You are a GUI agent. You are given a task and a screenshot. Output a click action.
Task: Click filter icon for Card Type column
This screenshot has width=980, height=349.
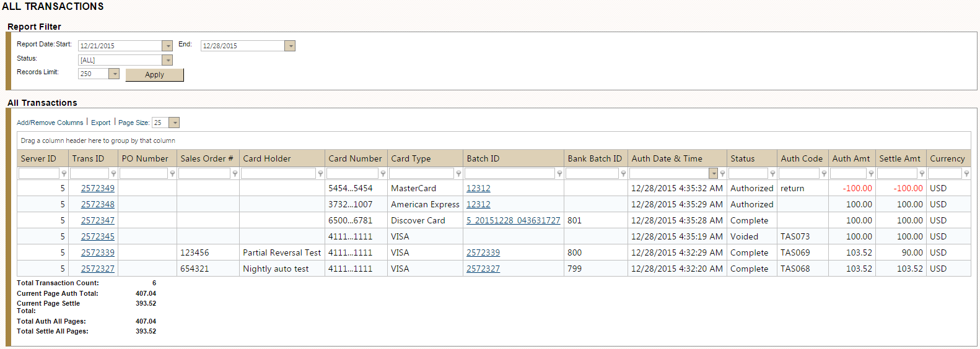click(x=458, y=174)
